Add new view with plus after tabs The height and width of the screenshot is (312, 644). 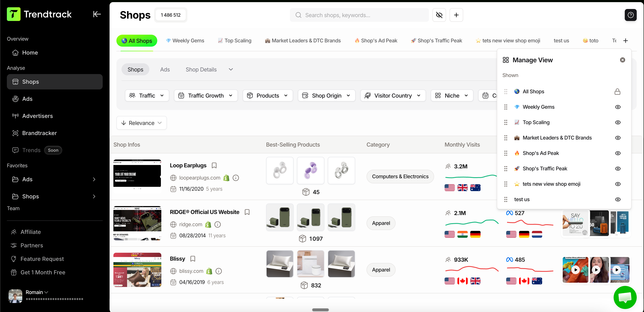[x=625, y=40]
